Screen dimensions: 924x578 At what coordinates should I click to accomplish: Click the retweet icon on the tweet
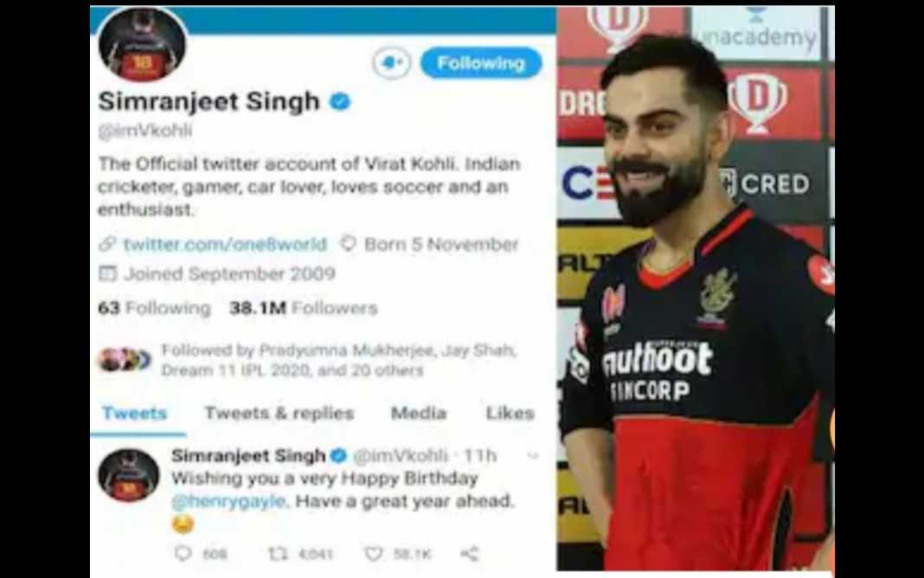coord(278,553)
